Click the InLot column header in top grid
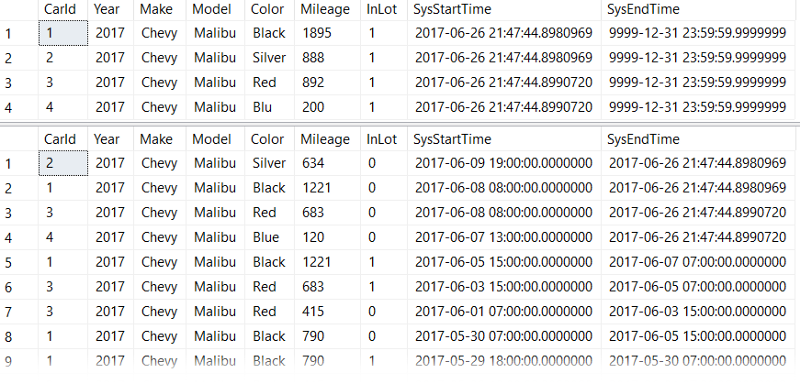 [x=384, y=9]
